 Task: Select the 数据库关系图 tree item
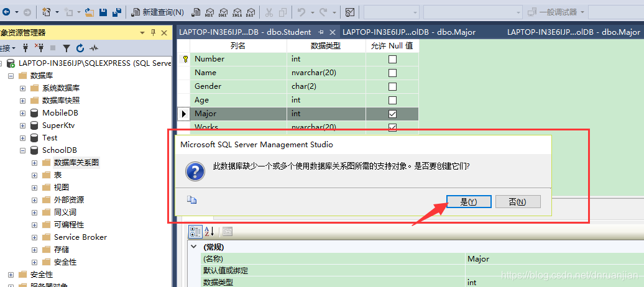(x=76, y=163)
